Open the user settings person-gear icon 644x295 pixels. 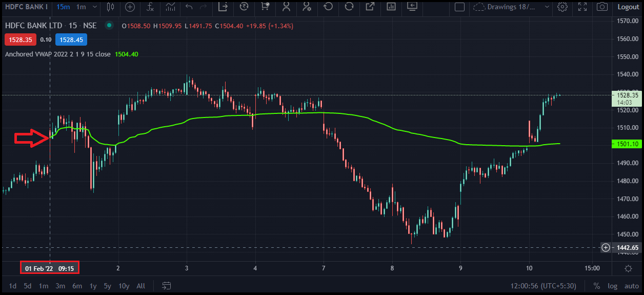point(307,7)
